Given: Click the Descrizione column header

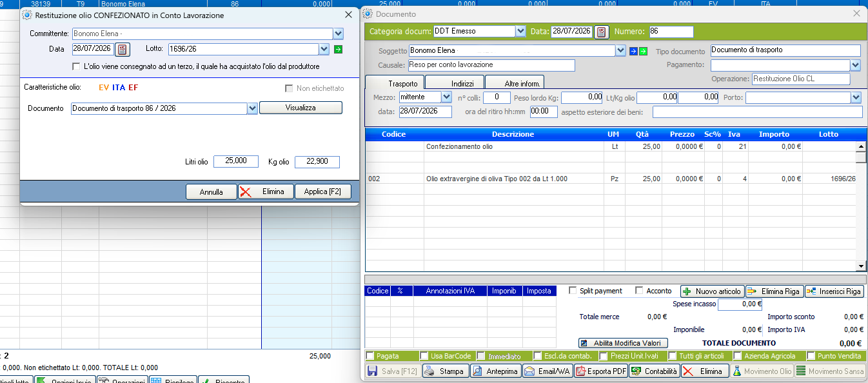Looking at the screenshot, I should click(513, 134).
